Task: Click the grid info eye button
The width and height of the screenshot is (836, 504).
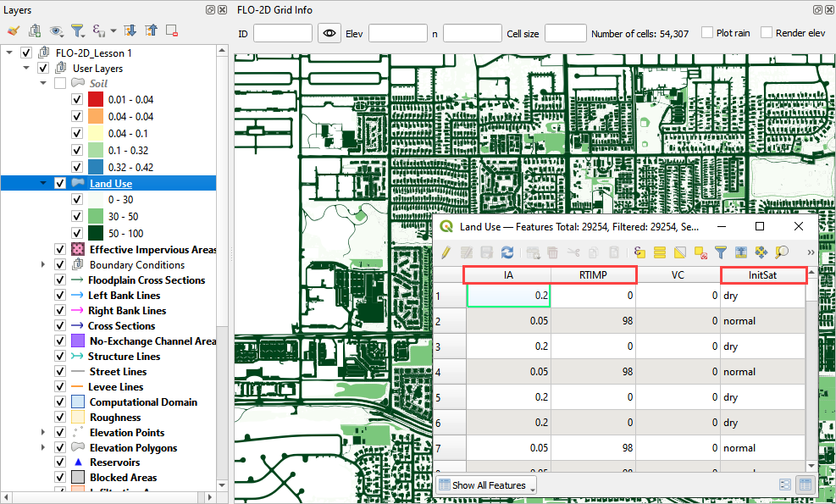Action: [x=329, y=34]
